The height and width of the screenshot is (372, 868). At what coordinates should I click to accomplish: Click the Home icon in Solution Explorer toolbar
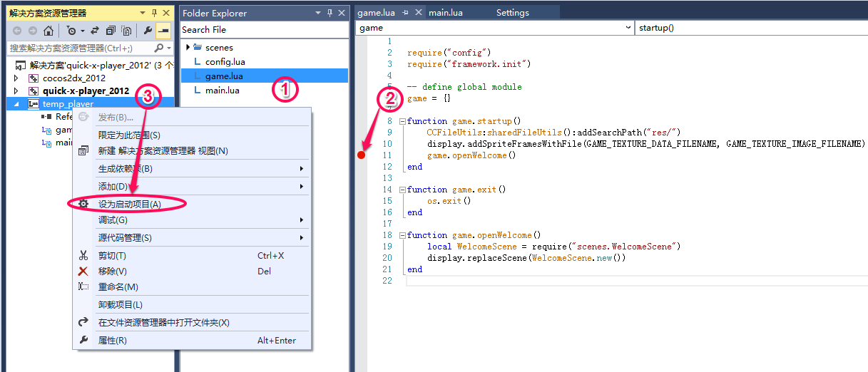click(x=48, y=31)
